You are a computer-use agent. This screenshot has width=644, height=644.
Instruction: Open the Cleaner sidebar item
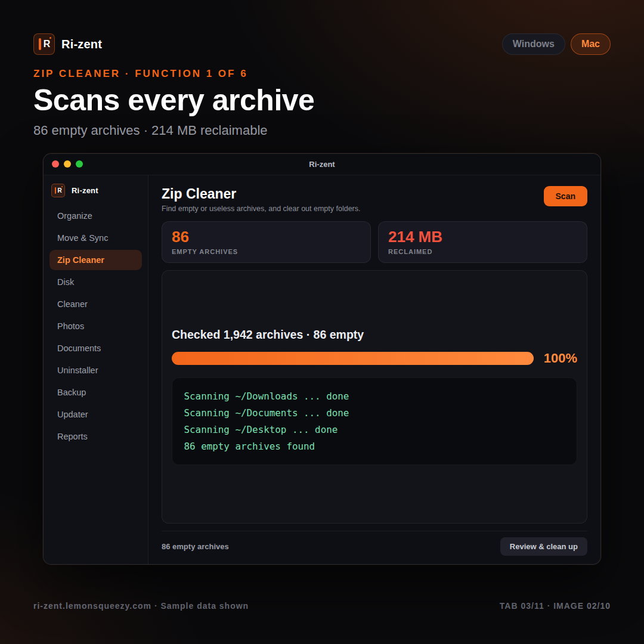point(95,304)
